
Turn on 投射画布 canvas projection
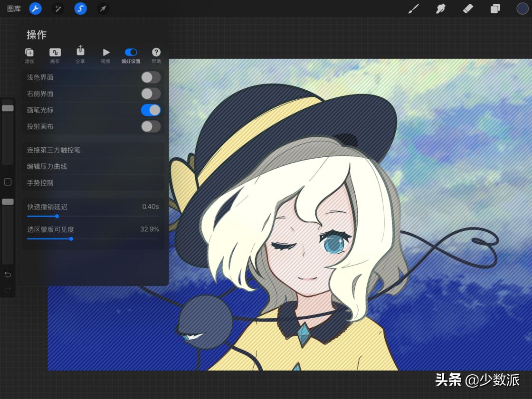coord(151,127)
